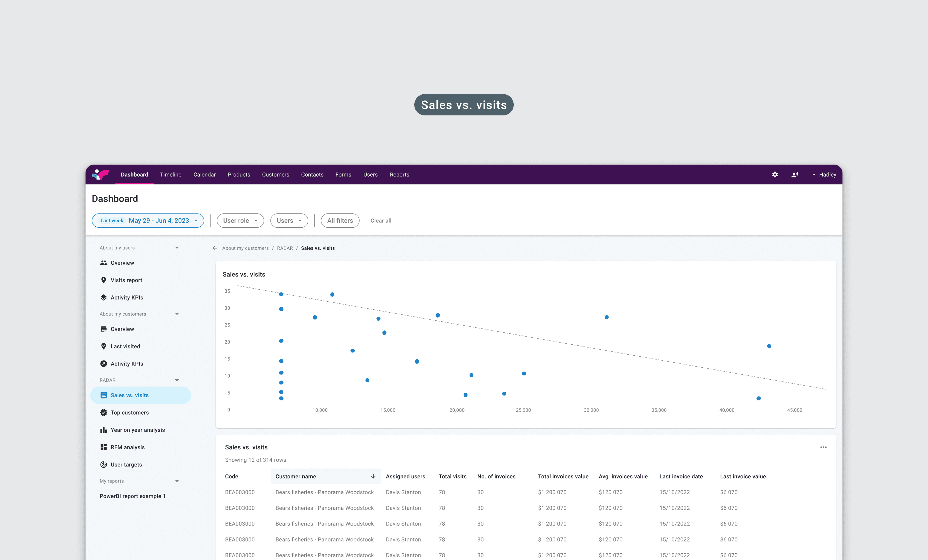The width and height of the screenshot is (928, 560).
Task: Open Top customers in the sidebar
Action: pos(141,413)
